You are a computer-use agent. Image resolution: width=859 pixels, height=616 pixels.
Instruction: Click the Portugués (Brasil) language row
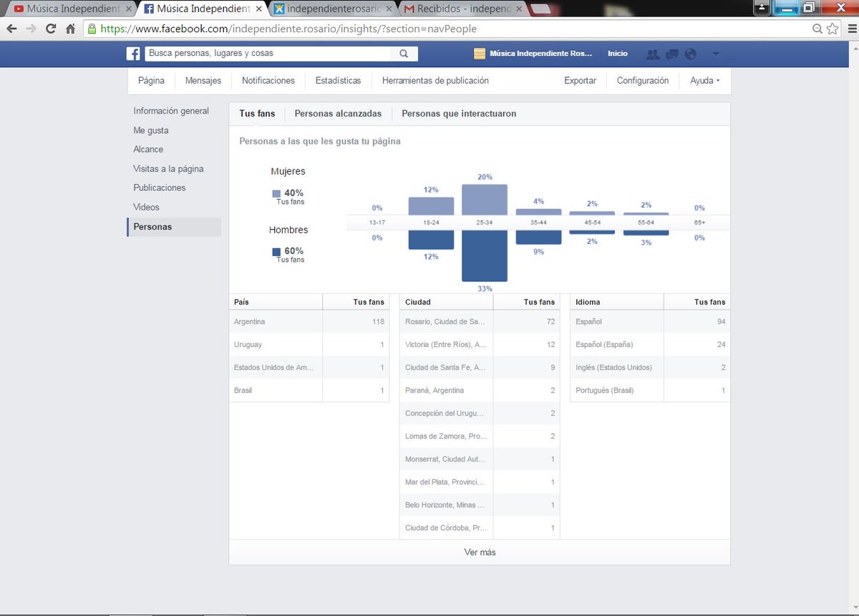coord(650,391)
